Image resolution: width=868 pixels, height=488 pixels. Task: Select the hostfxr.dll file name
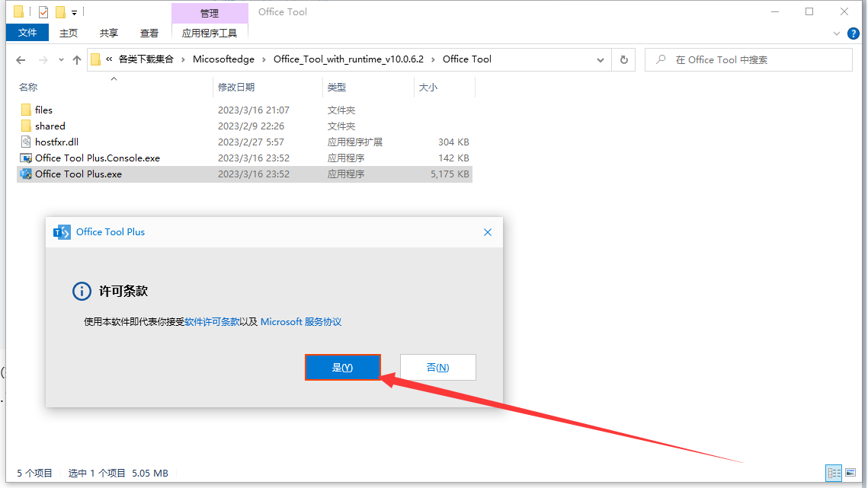(x=57, y=142)
